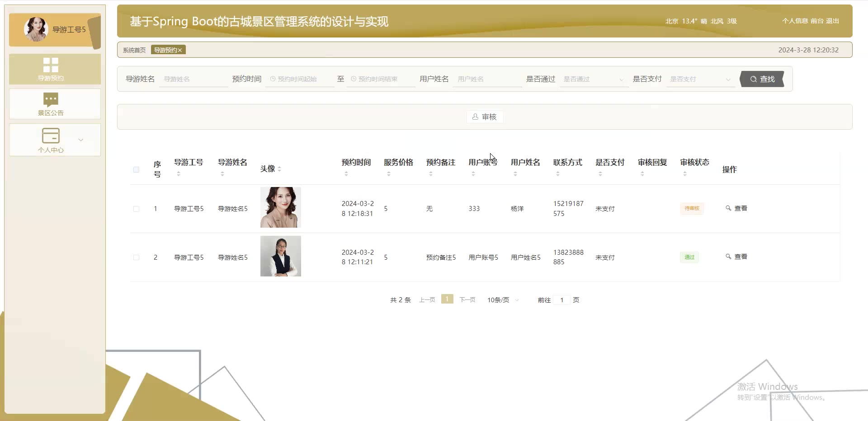The width and height of the screenshot is (868, 421).
Task: Open 个人中心 card icon
Action: click(x=51, y=136)
